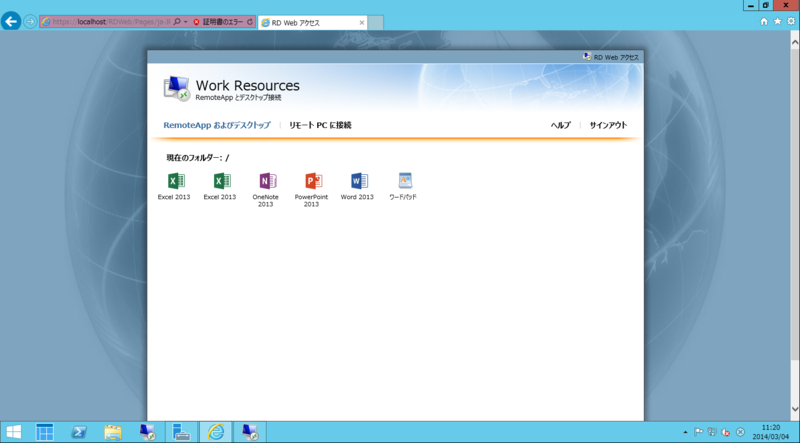Open File Explorer from the taskbar
Viewport: 800px width, 443px height.
pyautogui.click(x=113, y=432)
